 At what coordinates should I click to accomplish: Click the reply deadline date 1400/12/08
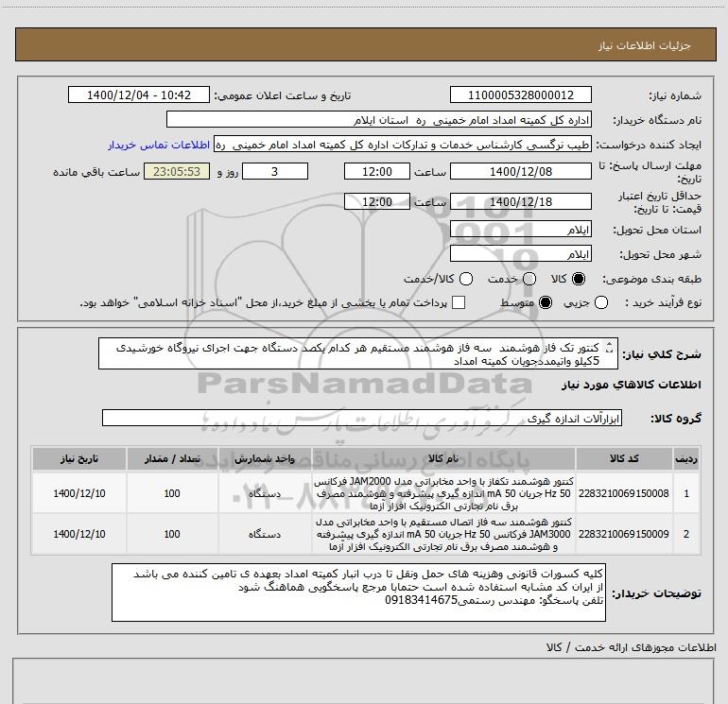pyautogui.click(x=520, y=171)
